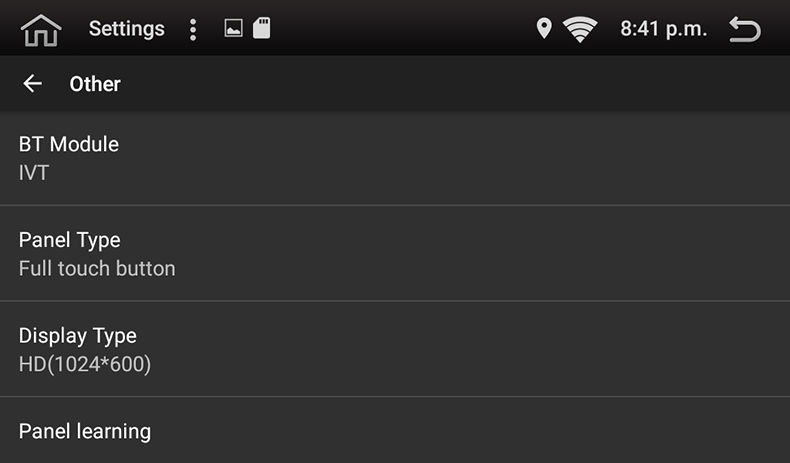This screenshot has height=463, width=790.
Task: Select the IVT value under BT Module
Action: click(34, 173)
